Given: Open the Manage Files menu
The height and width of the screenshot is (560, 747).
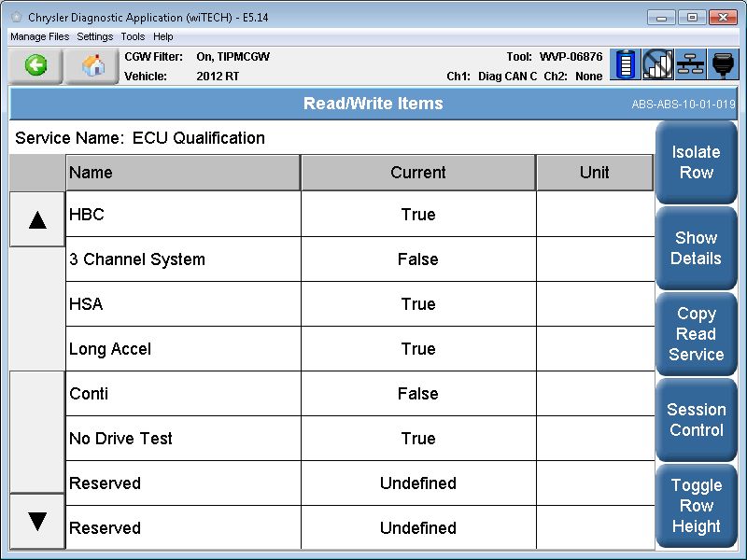Looking at the screenshot, I should (39, 36).
